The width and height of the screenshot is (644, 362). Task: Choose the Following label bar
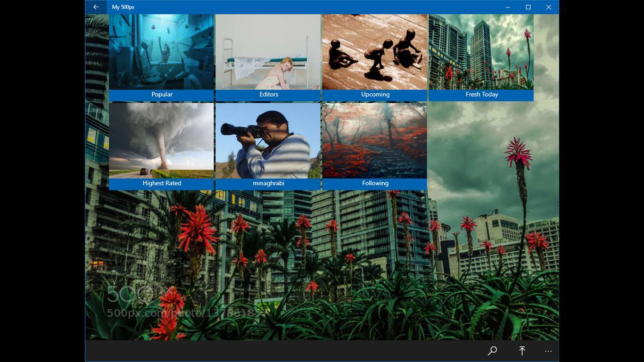pyautogui.click(x=375, y=183)
